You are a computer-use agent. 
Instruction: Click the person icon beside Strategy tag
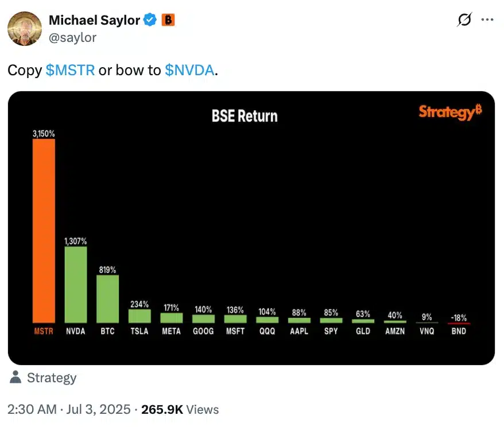15,377
